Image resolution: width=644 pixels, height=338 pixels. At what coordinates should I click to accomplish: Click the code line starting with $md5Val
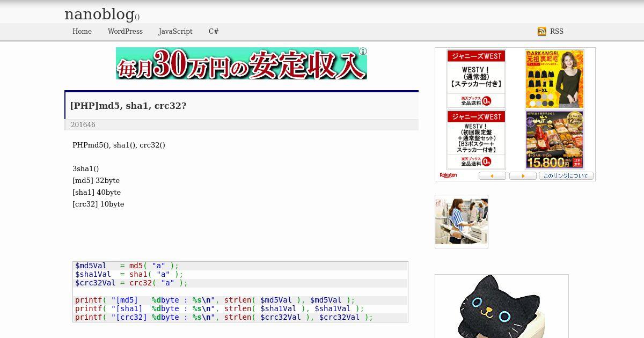click(240, 266)
